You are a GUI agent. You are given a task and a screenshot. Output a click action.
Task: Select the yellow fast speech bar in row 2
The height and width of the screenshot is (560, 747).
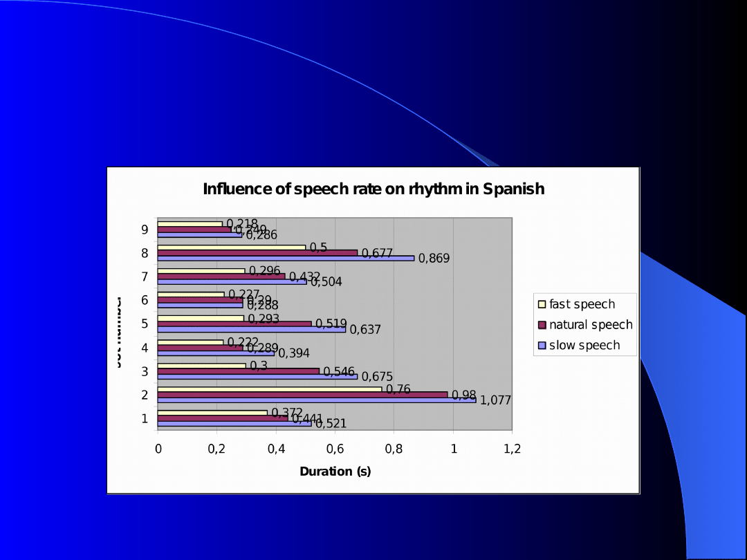[270, 389]
